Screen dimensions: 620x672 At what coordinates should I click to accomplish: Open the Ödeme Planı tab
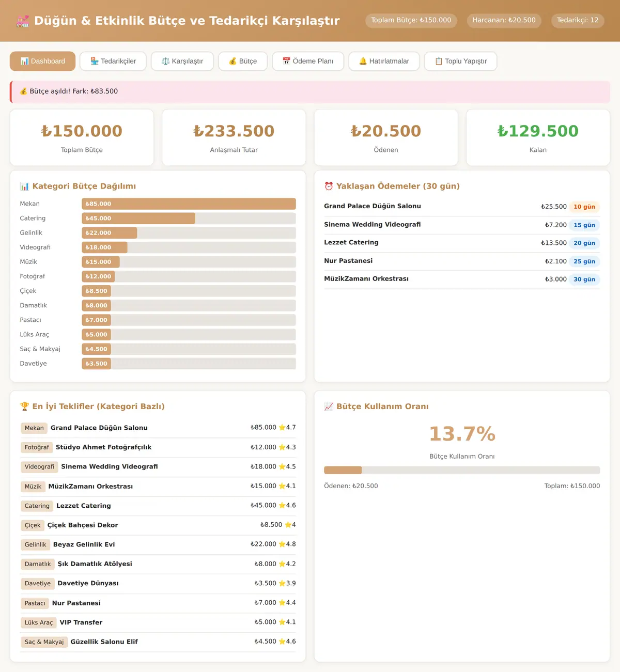pyautogui.click(x=308, y=61)
